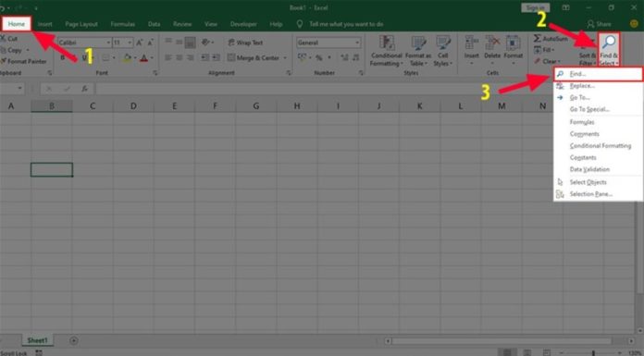Click the Decrease Decimal icon
The width and height of the screenshot is (644, 356).
(x=355, y=58)
